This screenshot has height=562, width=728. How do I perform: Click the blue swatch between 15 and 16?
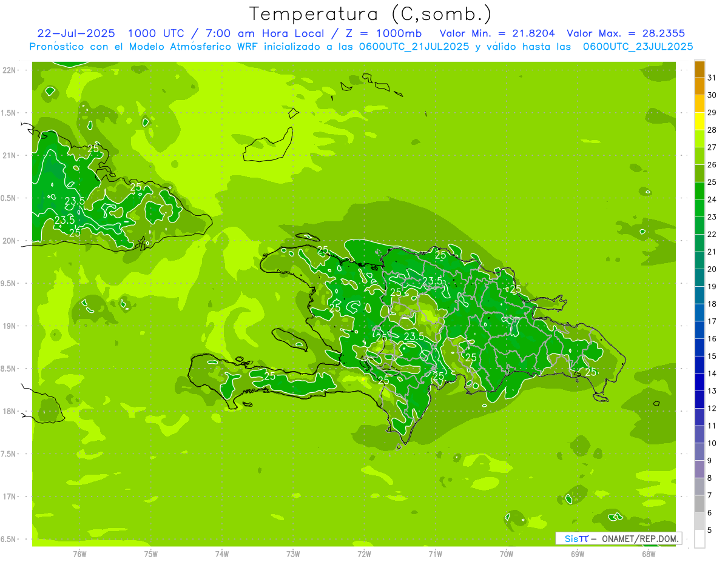click(699, 347)
